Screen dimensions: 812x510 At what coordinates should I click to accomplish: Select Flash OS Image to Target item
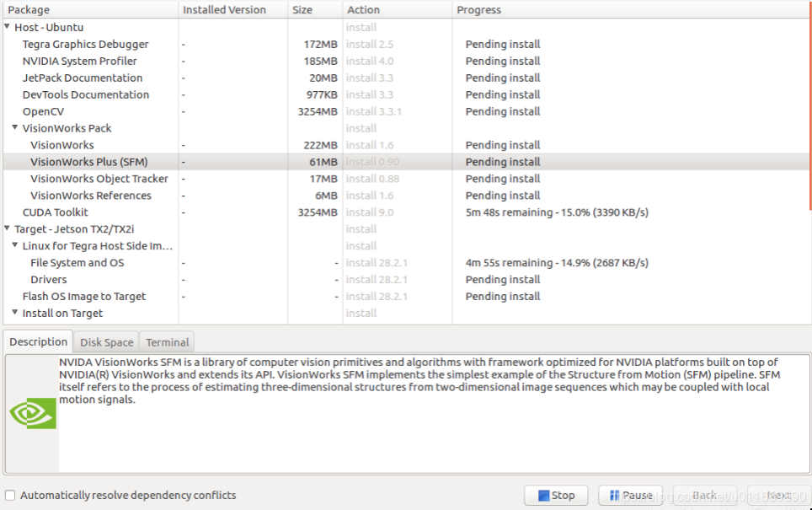[x=84, y=297]
